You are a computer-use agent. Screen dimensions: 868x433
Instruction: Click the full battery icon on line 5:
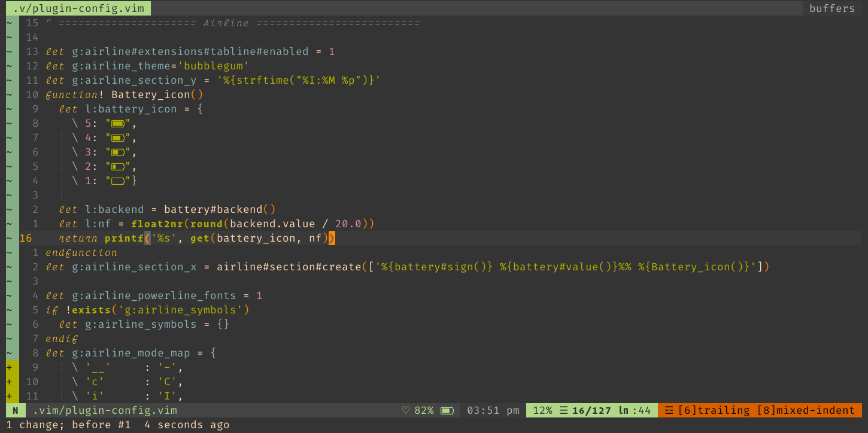(118, 124)
